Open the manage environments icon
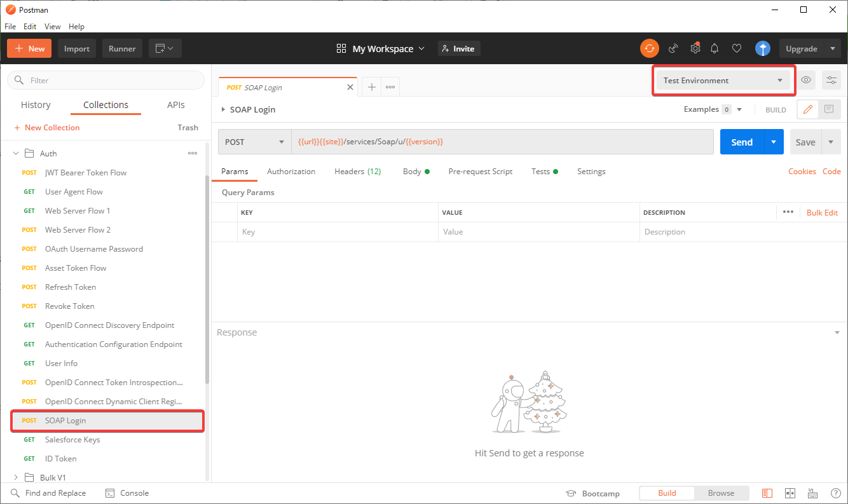 [831, 80]
